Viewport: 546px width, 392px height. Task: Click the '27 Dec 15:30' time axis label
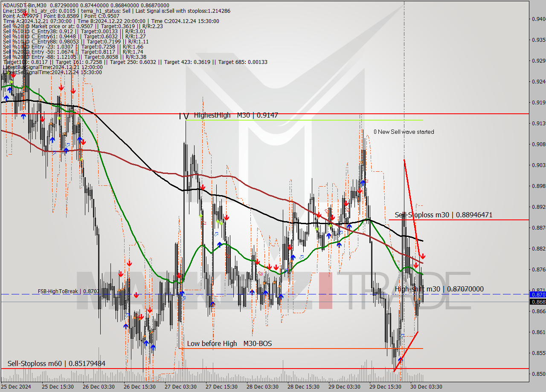221,387
